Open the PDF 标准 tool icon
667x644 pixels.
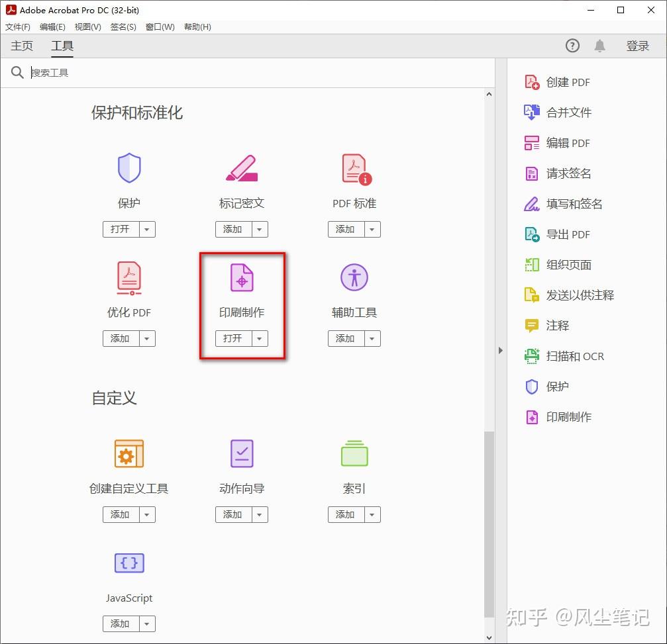coord(356,169)
